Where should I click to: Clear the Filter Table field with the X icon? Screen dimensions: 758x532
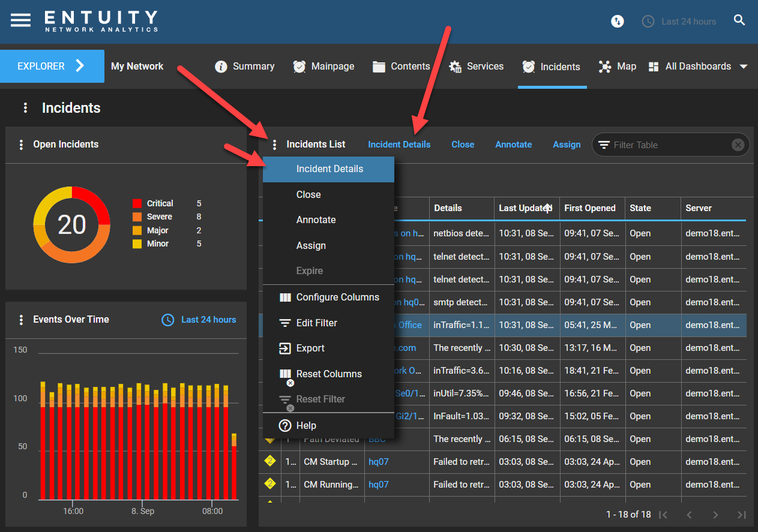[738, 145]
